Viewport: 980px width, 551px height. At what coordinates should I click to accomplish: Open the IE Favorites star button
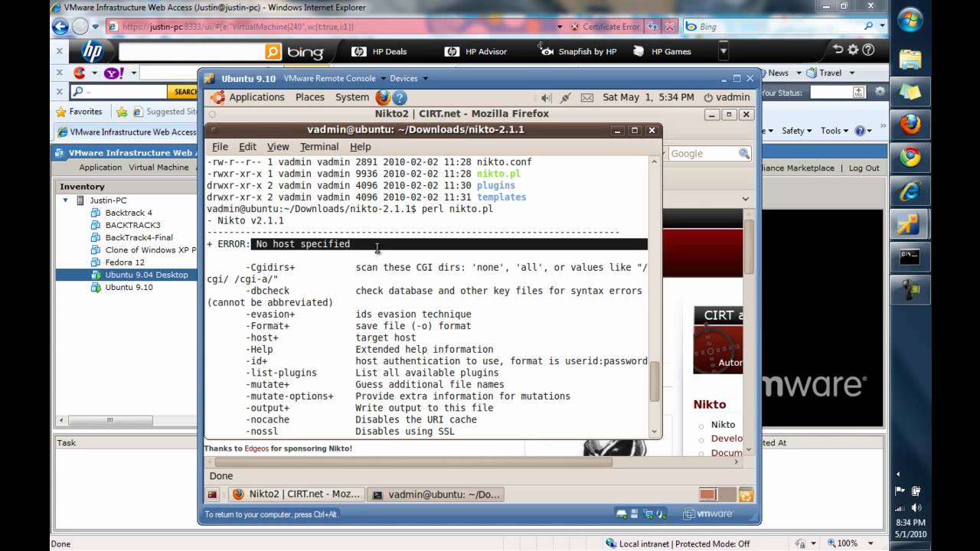pos(79,112)
